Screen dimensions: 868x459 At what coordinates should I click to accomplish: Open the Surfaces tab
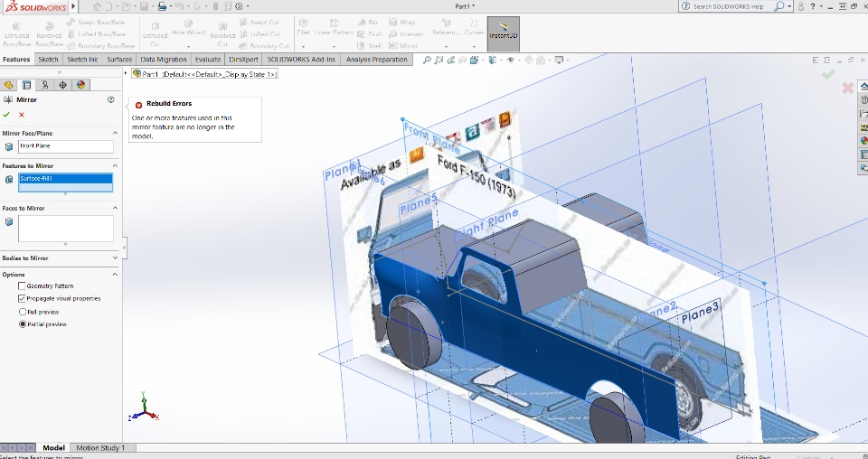[119, 60]
